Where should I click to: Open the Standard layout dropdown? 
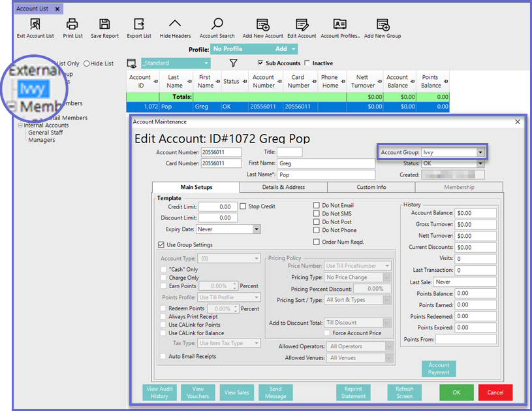(x=176, y=63)
